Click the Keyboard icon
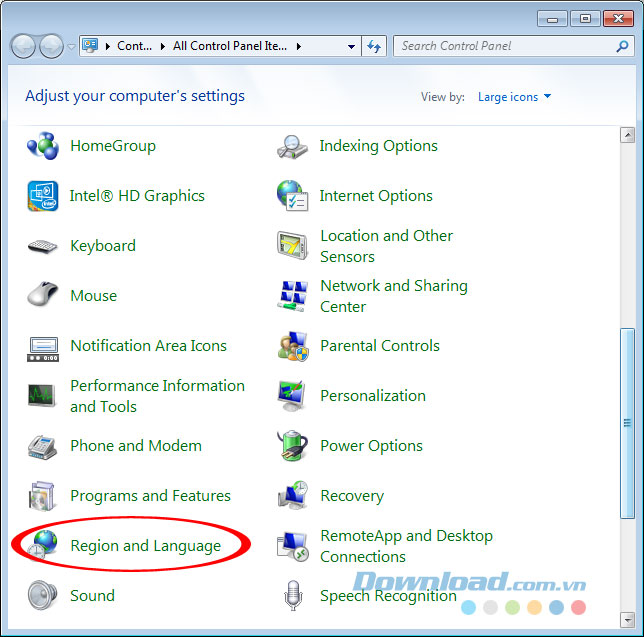 click(x=43, y=246)
